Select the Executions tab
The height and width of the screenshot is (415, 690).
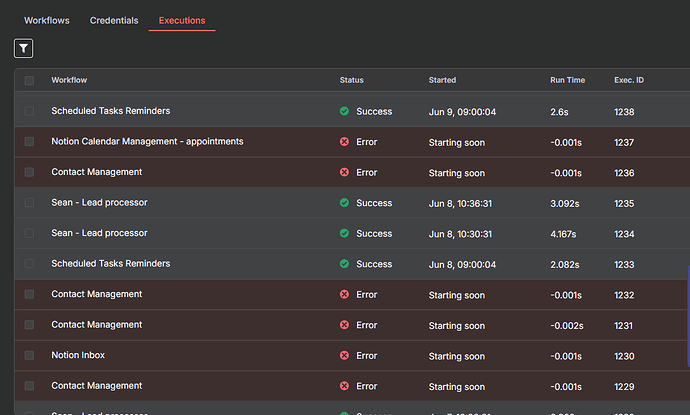tap(182, 21)
